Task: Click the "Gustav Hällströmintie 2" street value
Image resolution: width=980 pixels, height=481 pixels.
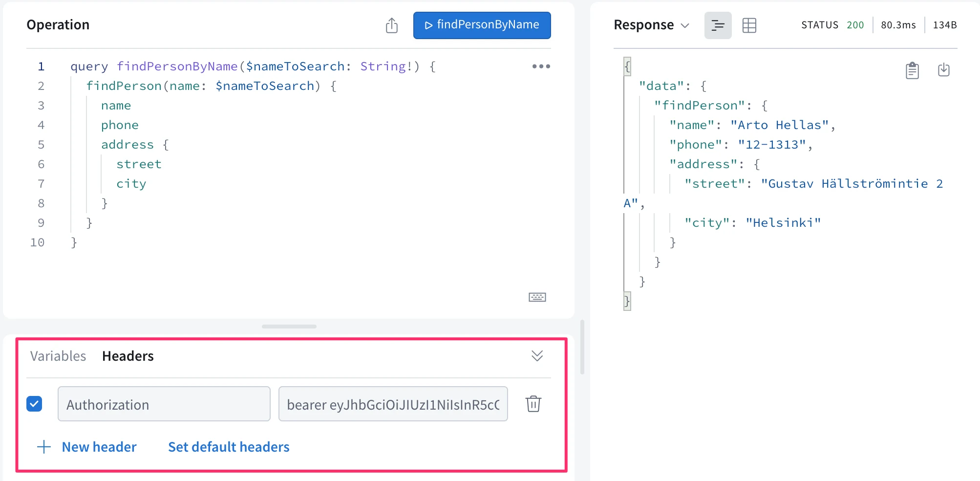Action: pos(852,184)
